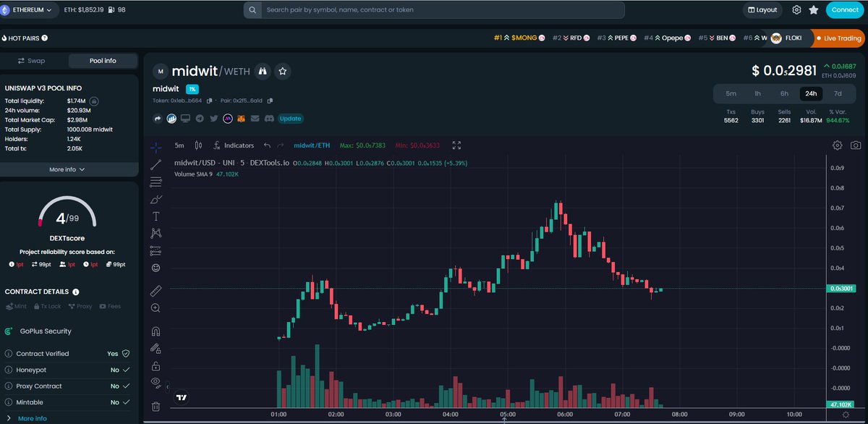
Task: Copy the pair address
Action: tap(270, 101)
